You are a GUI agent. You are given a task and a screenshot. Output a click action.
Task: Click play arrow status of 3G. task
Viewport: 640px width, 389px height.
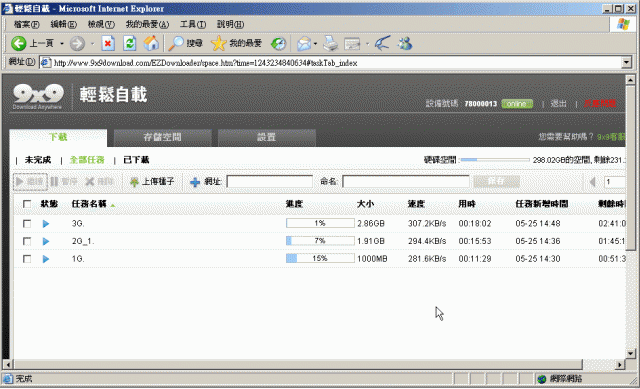[46, 224]
